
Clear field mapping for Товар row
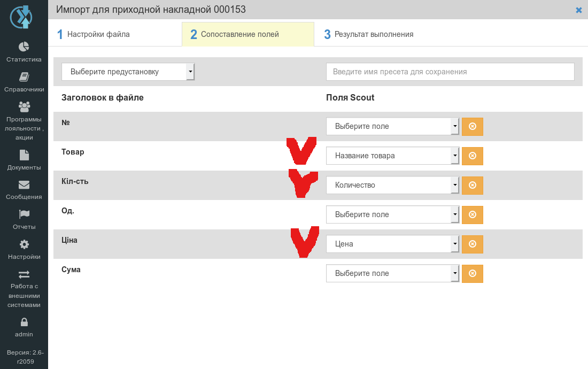(473, 156)
